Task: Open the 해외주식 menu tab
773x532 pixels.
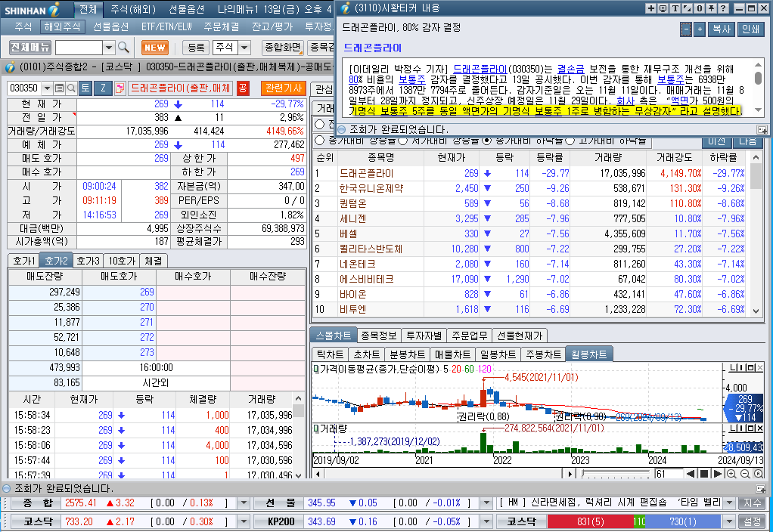Action: [x=62, y=26]
